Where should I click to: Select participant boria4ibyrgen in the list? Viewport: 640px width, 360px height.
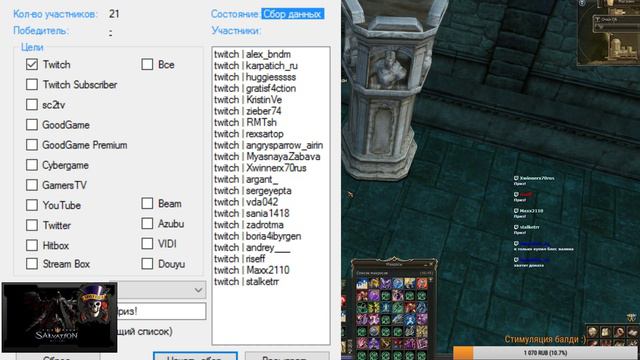(x=258, y=236)
